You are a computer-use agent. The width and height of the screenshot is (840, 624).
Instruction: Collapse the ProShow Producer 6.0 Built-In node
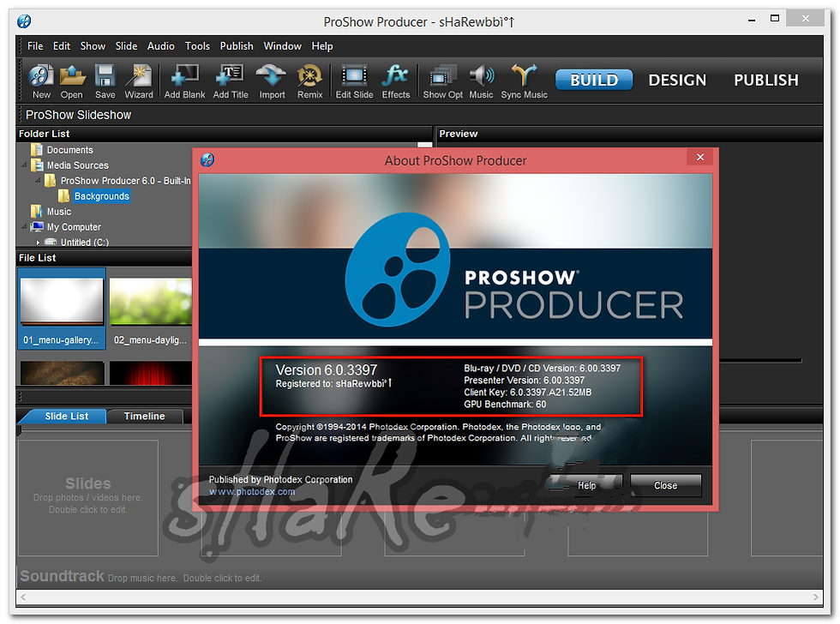tap(38, 181)
